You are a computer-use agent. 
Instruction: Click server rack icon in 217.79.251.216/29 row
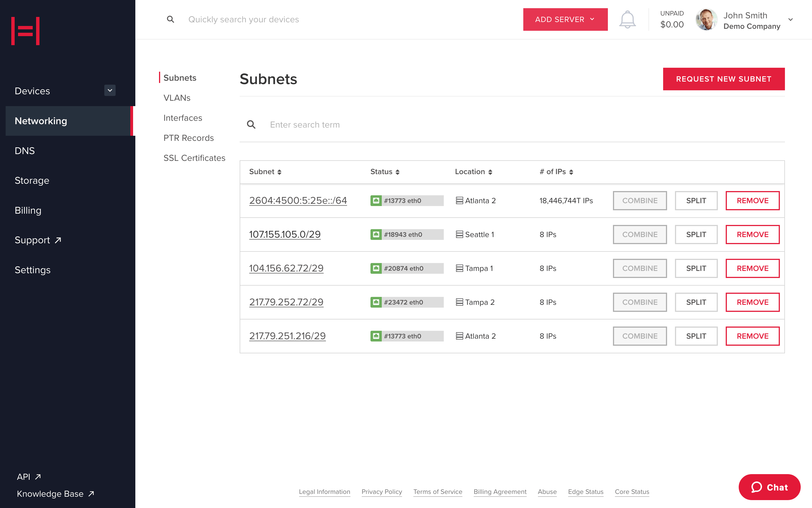pos(459,336)
